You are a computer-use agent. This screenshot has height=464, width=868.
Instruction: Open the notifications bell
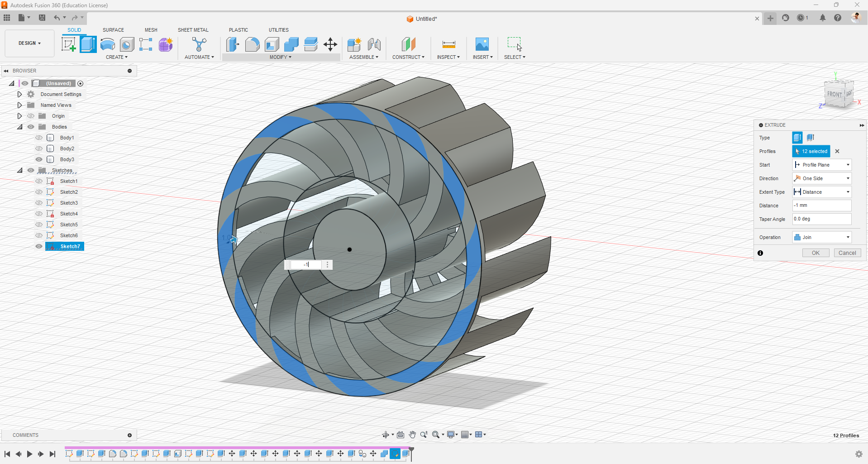(823, 18)
